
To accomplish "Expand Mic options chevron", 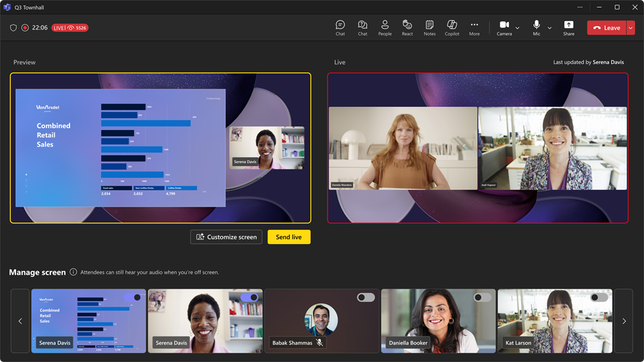I will [549, 28].
